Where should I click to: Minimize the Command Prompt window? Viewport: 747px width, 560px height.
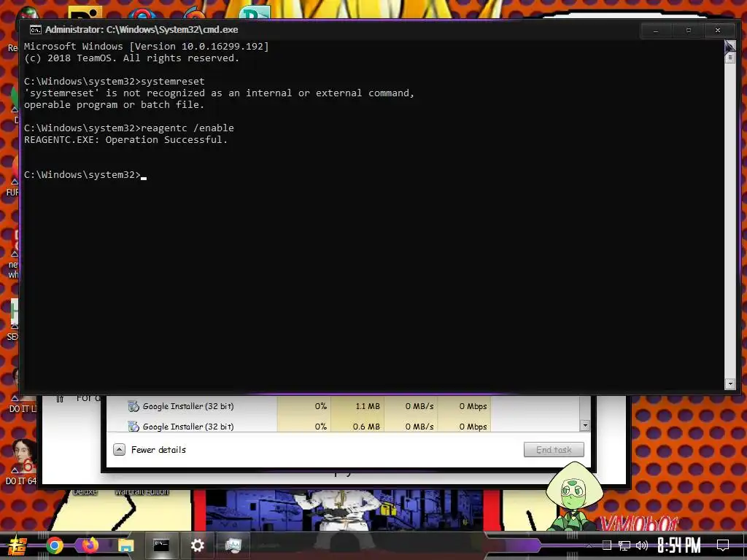tap(656, 30)
